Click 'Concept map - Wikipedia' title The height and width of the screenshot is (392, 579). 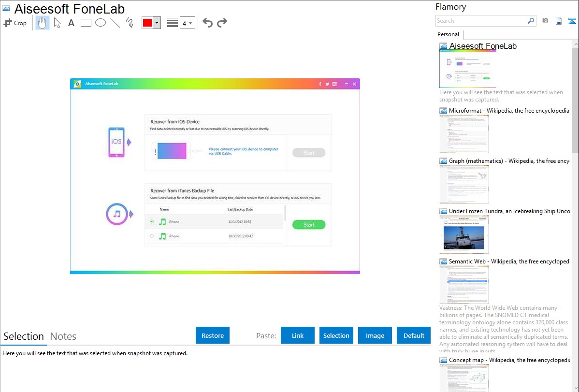click(x=509, y=360)
